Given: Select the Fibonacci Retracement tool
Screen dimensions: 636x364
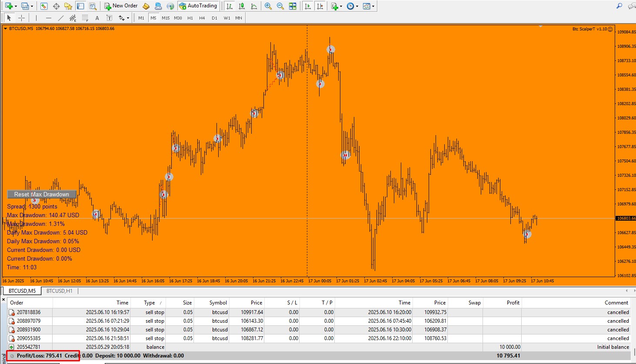Looking at the screenshot, I should tap(85, 18).
